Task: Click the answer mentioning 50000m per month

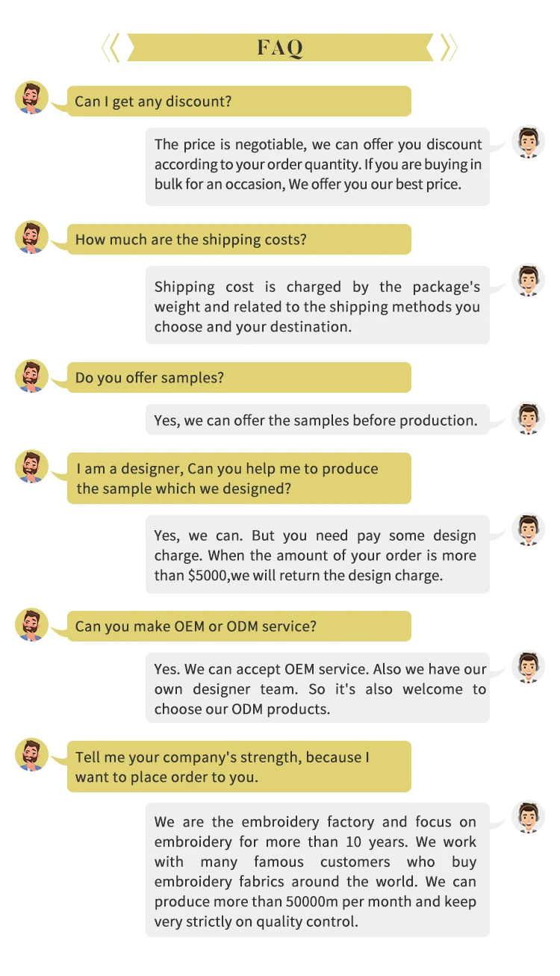Action: point(317,871)
